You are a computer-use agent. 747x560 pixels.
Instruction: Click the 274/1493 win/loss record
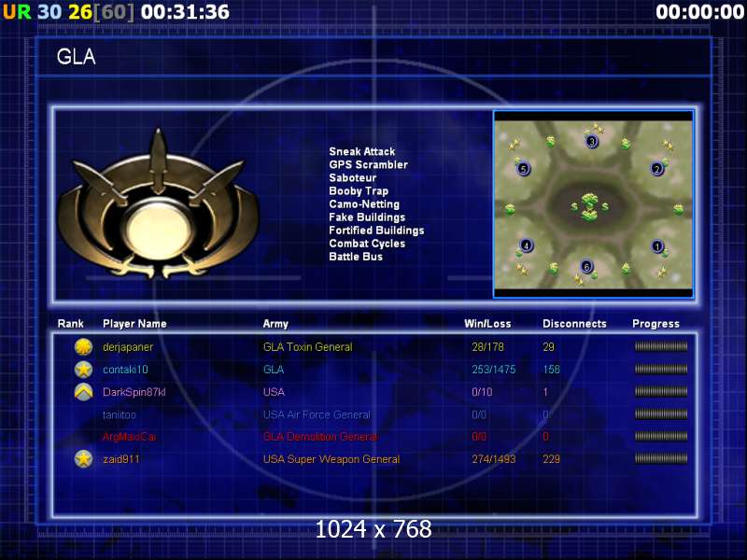[494, 459]
